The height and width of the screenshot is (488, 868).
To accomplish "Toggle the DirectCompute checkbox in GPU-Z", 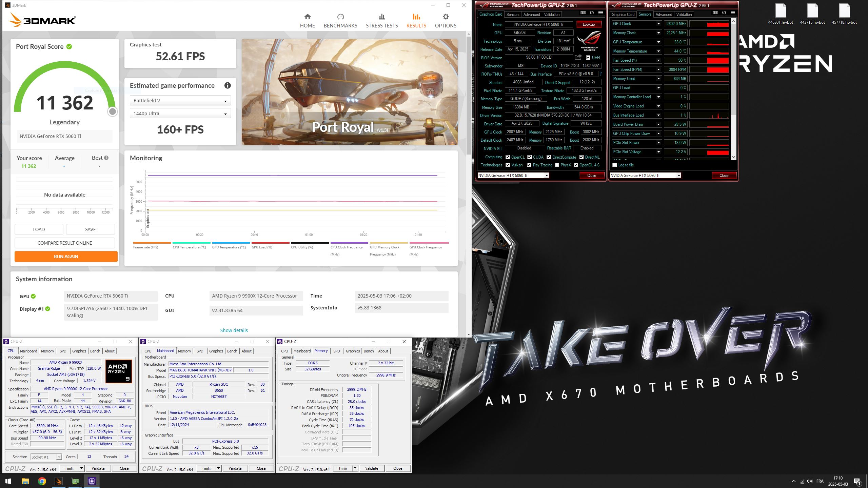I will click(x=549, y=157).
